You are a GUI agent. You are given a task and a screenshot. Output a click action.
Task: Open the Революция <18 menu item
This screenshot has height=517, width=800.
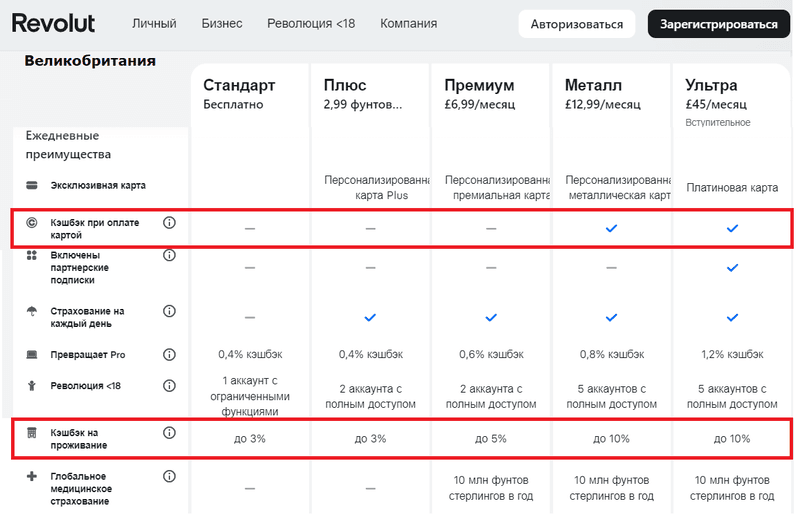311,23
